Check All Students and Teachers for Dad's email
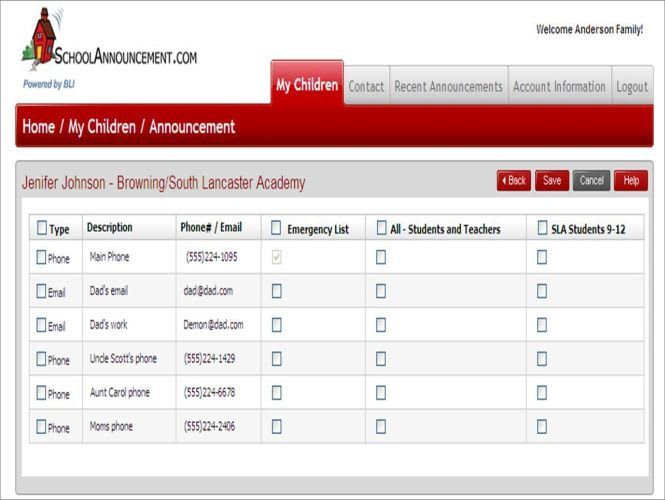Image resolution: width=665 pixels, height=500 pixels. pos(381,291)
